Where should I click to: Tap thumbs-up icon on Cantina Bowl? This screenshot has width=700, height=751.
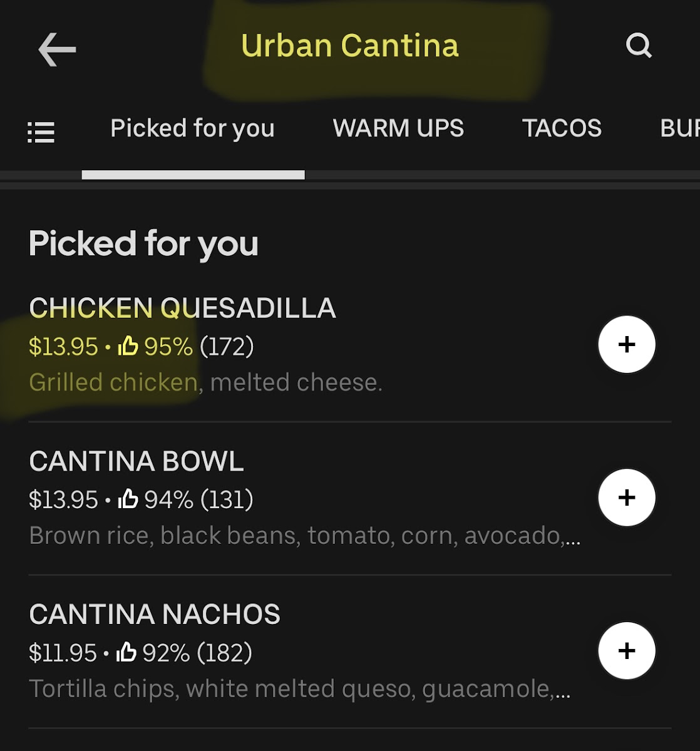point(128,499)
